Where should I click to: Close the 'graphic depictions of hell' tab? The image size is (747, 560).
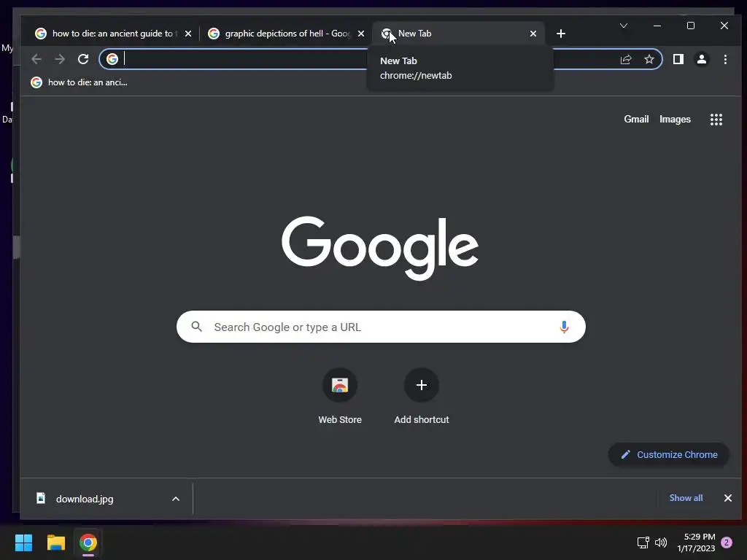click(x=360, y=34)
